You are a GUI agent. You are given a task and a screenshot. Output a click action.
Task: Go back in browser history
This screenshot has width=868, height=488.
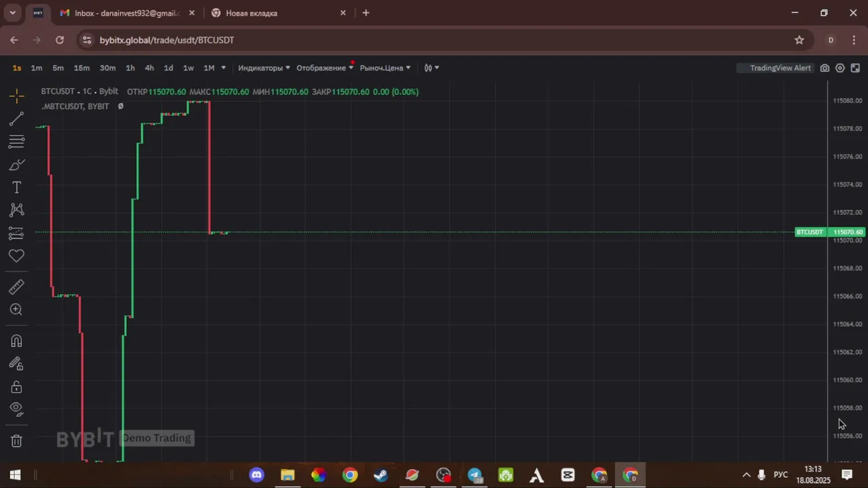(x=14, y=40)
